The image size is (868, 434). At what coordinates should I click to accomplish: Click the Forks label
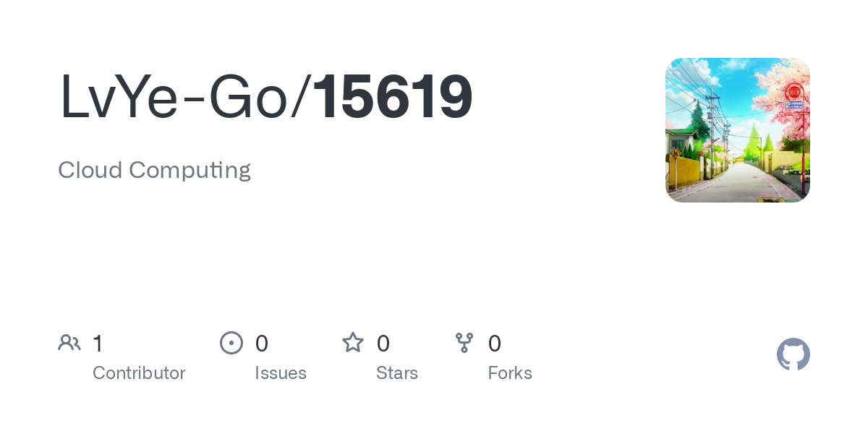click(510, 373)
